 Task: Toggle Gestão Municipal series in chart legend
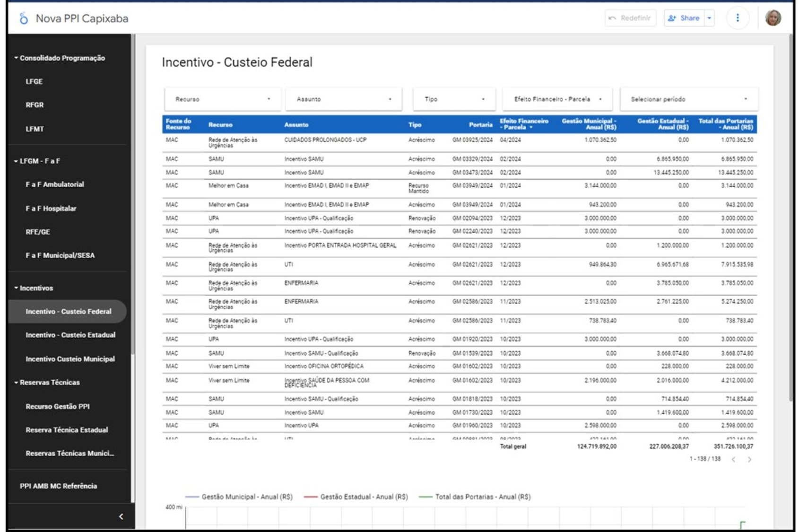tap(239, 497)
